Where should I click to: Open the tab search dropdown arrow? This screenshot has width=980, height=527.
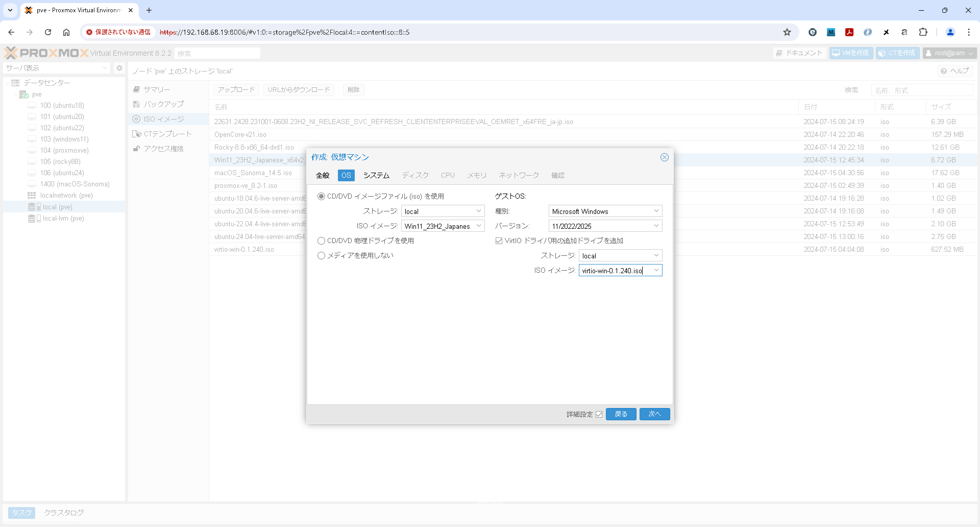[10, 10]
